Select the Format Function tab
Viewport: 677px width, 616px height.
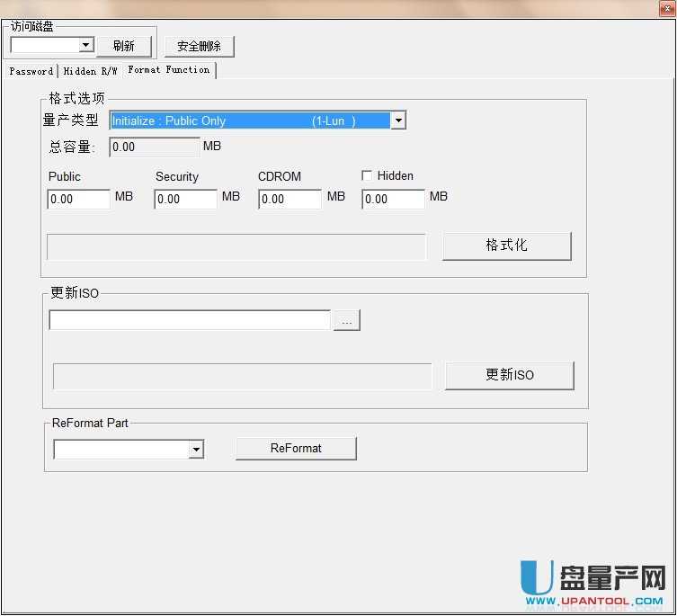click(x=168, y=70)
